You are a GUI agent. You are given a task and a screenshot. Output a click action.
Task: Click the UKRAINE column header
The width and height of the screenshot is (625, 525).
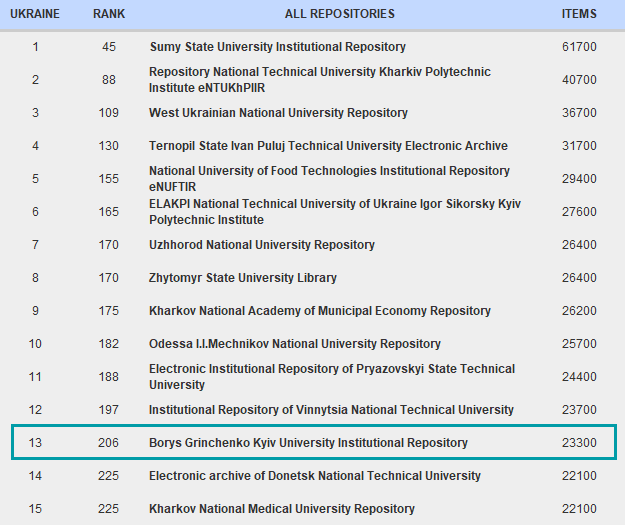[35, 14]
